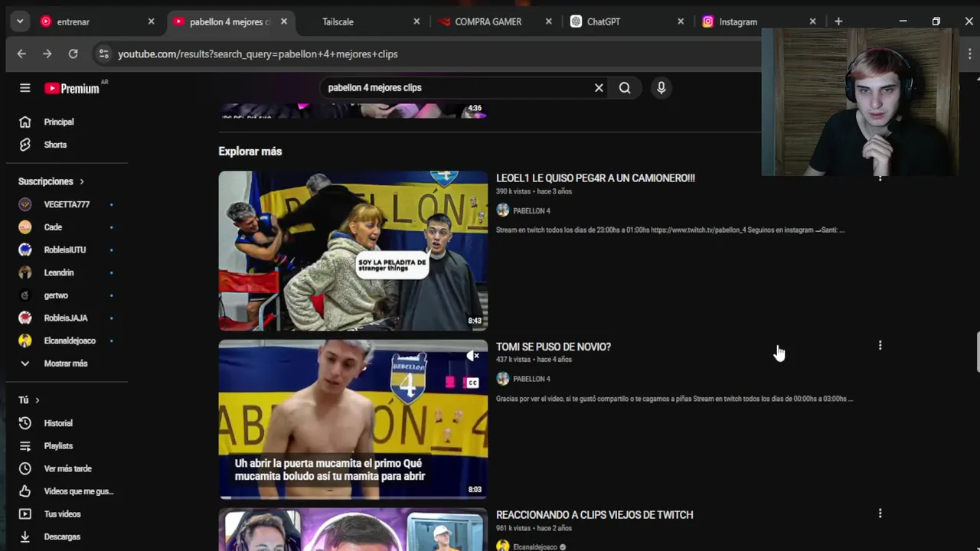Open RobleisJAJA subscription channel
Viewport: 980px width, 551px height.
click(67, 318)
